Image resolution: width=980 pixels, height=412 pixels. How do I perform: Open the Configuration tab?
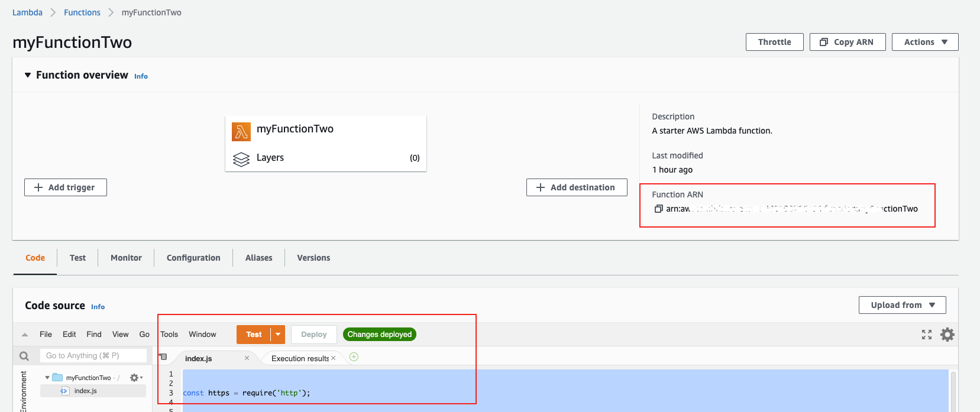click(x=193, y=258)
